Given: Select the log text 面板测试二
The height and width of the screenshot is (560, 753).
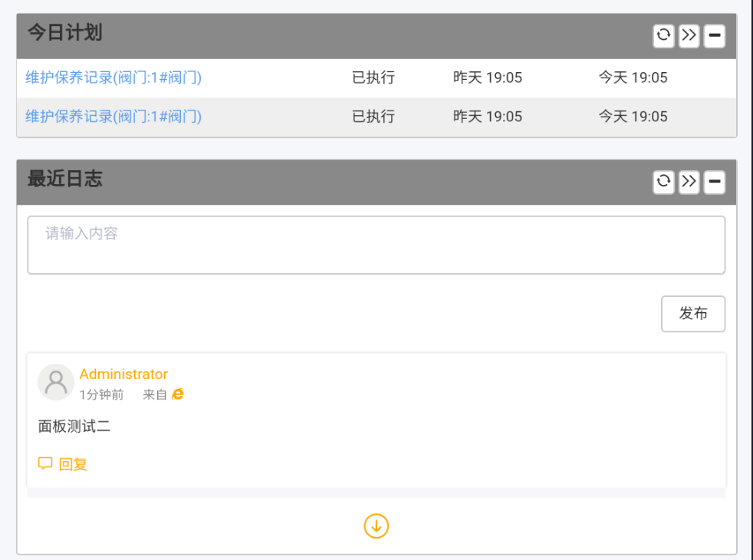Looking at the screenshot, I should 74,427.
